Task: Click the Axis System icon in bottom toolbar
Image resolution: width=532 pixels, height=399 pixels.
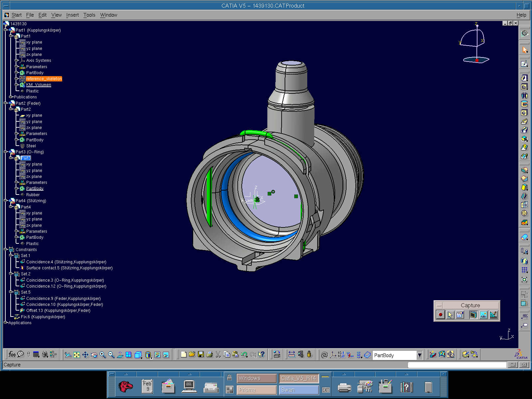Action: click(333, 355)
